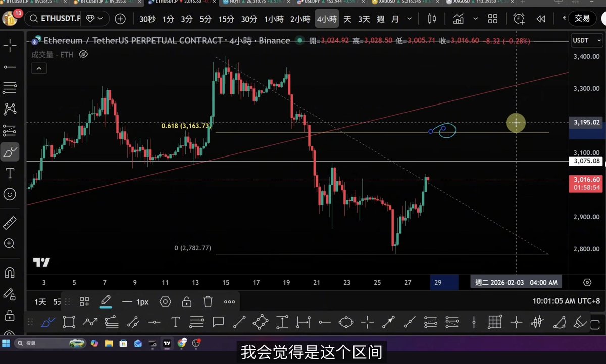
Task: Toggle the lock on the selected drawing
Action: pyautogui.click(x=186, y=302)
